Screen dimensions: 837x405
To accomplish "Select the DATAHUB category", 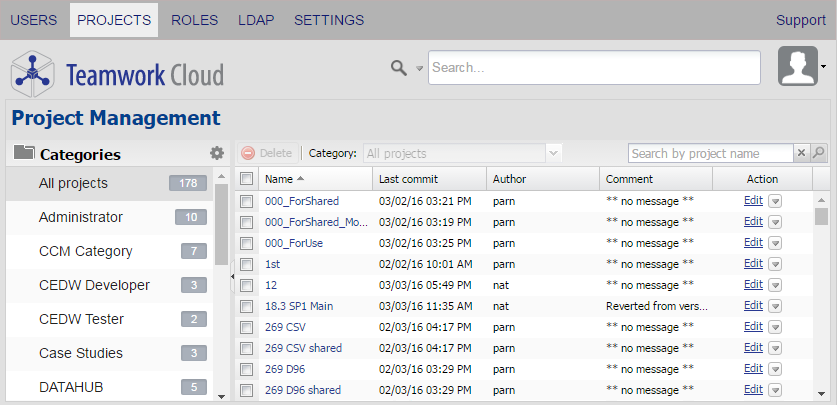I will pyautogui.click(x=109, y=386).
